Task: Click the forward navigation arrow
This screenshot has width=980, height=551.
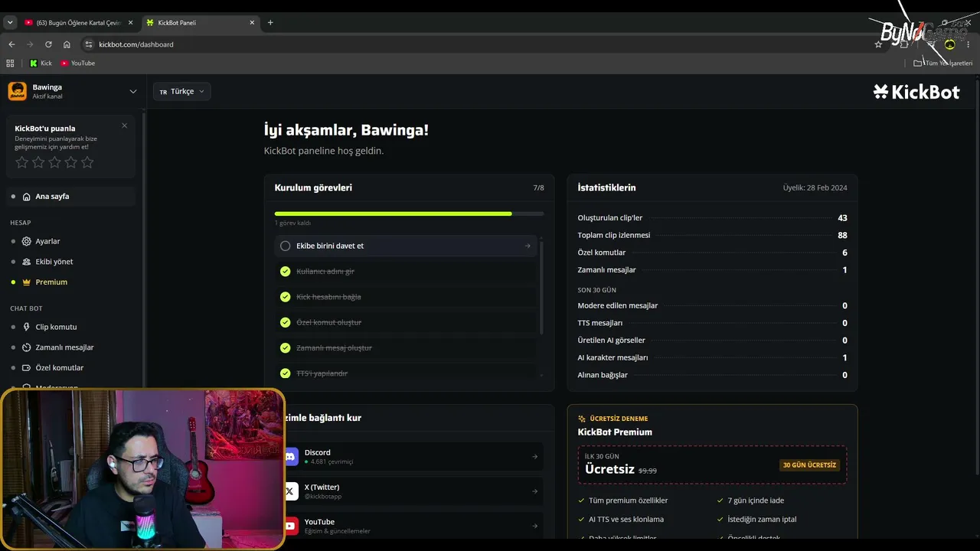Action: tap(30, 44)
